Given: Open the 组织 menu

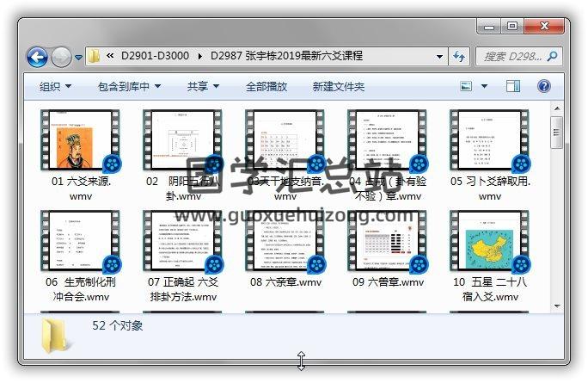Looking at the screenshot, I should click(x=55, y=87).
